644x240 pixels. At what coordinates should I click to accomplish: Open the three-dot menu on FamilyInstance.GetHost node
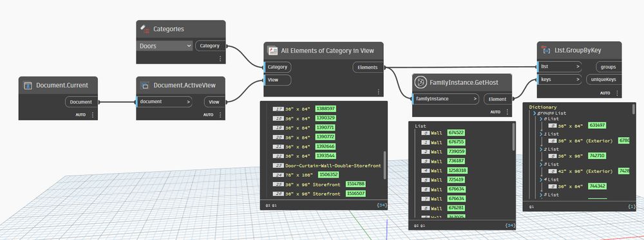tap(507, 112)
